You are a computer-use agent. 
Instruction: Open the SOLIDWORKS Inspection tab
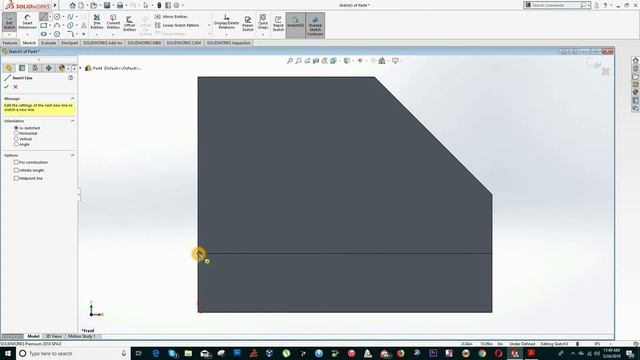(x=229, y=43)
